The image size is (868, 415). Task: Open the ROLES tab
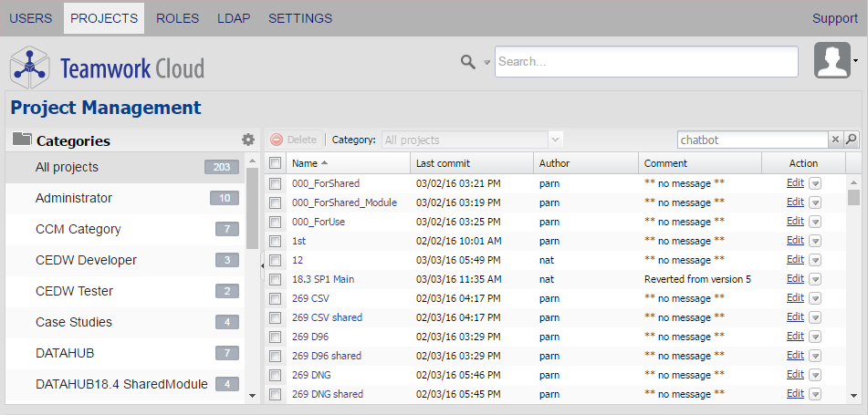point(178,18)
